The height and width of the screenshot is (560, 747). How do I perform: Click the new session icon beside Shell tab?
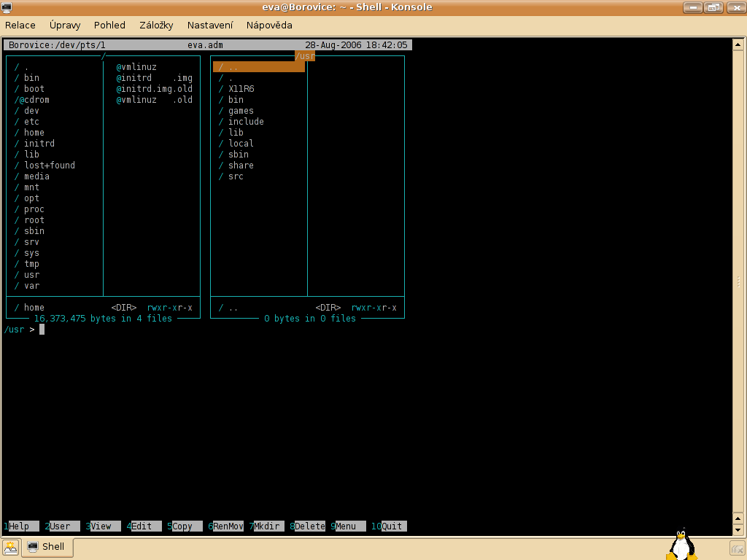[10, 547]
